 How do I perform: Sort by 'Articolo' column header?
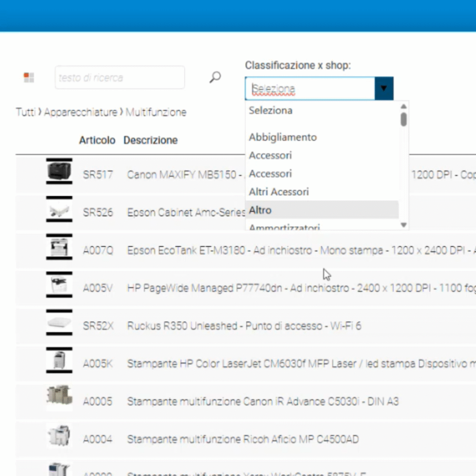point(97,140)
